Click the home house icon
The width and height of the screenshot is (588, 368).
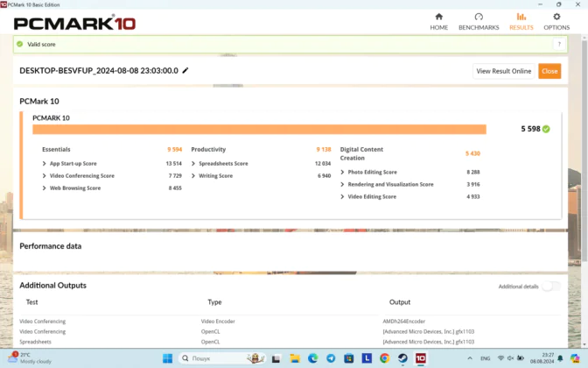point(438,17)
